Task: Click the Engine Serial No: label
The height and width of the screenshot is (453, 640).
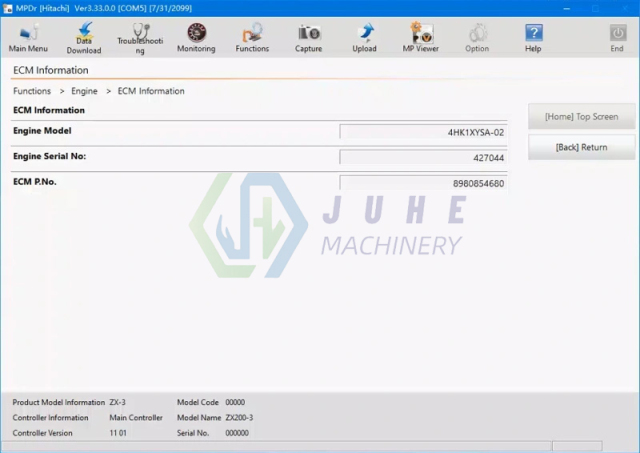Action: coord(49,156)
